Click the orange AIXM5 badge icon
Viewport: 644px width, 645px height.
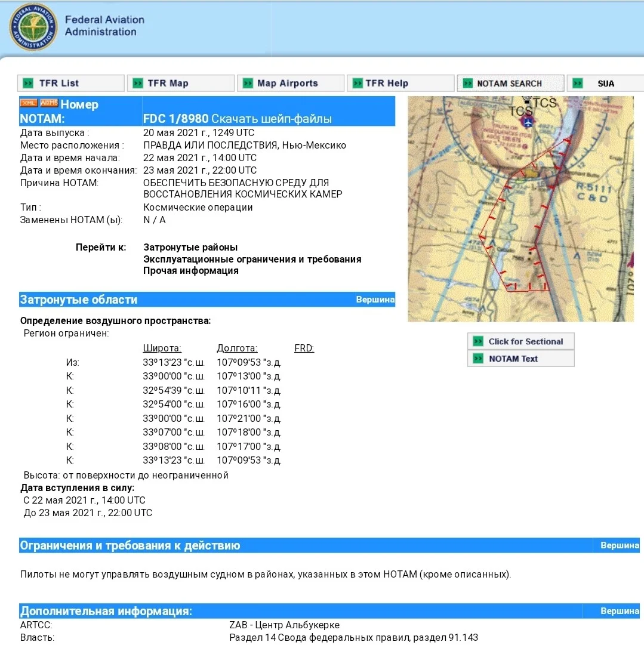point(49,103)
